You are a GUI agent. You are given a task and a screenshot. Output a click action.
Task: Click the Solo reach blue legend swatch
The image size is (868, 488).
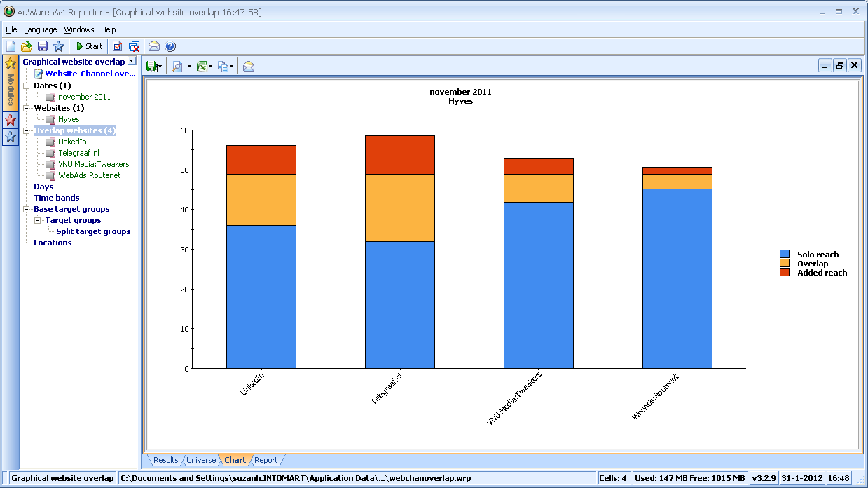click(785, 255)
